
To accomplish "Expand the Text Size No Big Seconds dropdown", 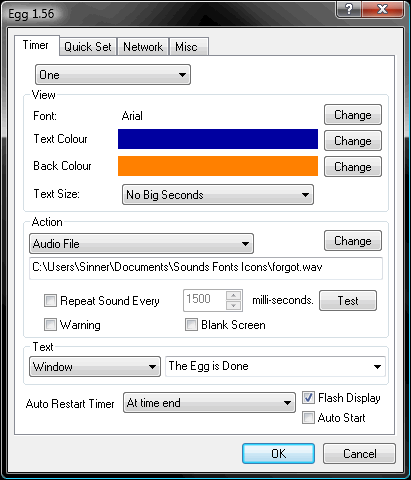I will point(218,195).
